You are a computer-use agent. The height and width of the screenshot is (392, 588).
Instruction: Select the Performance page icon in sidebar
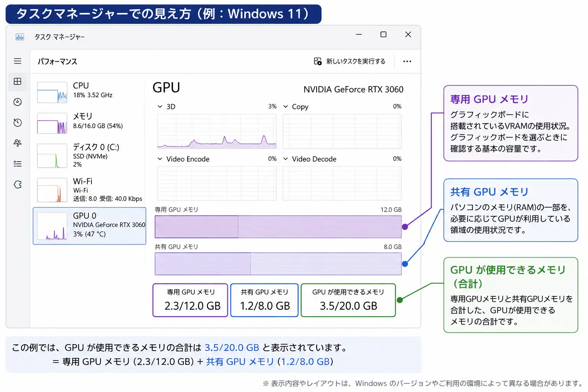[18, 82]
